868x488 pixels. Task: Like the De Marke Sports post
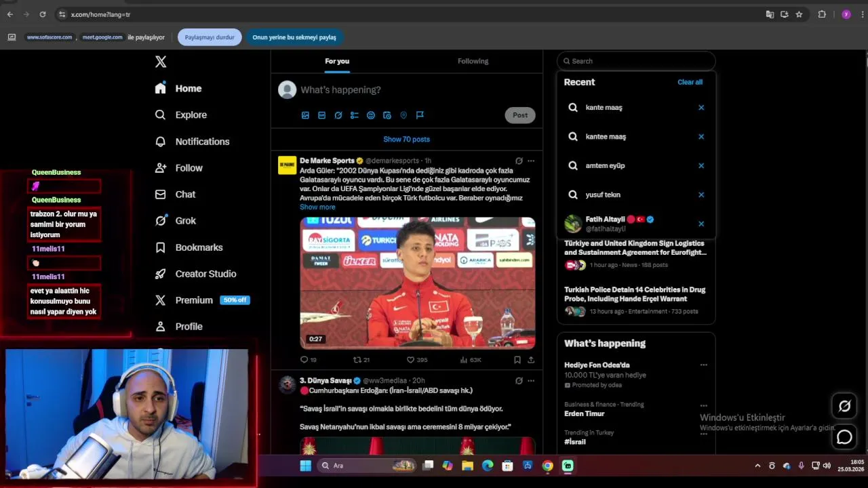click(417, 360)
